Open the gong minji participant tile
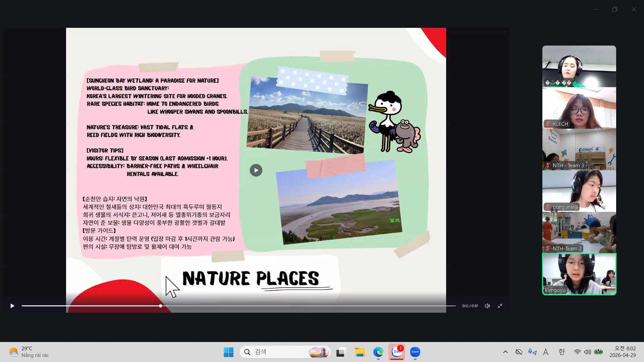 click(x=579, y=191)
